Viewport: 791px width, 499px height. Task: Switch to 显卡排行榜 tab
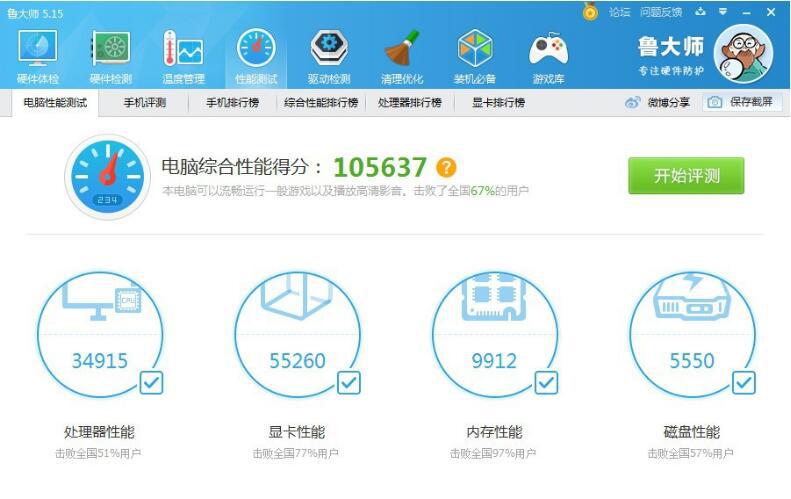point(498,103)
